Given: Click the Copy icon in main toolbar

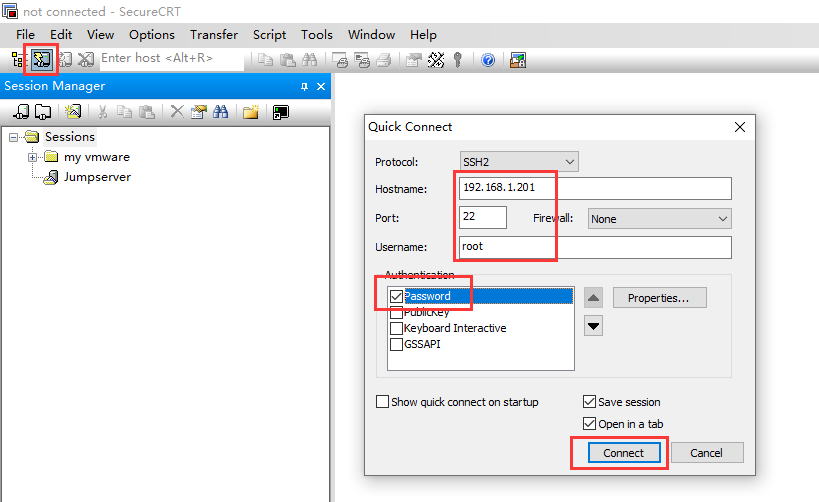Looking at the screenshot, I should click(x=265, y=60).
